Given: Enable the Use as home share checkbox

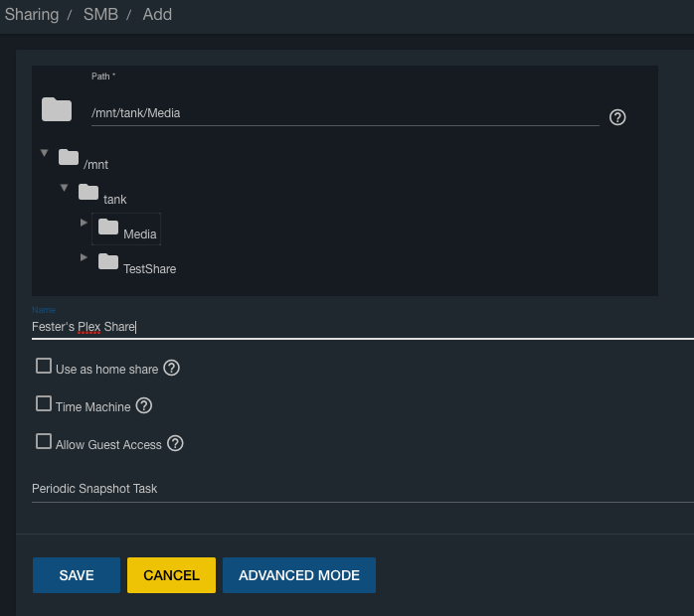Looking at the screenshot, I should [44, 366].
